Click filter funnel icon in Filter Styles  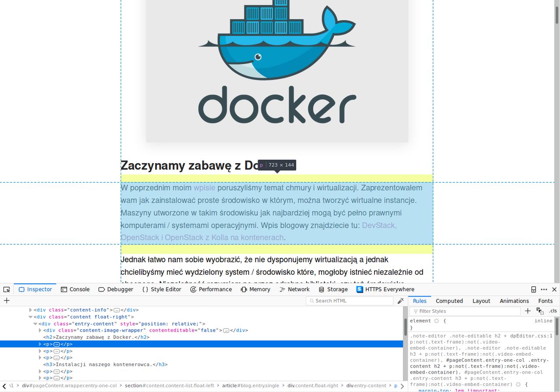415,311
